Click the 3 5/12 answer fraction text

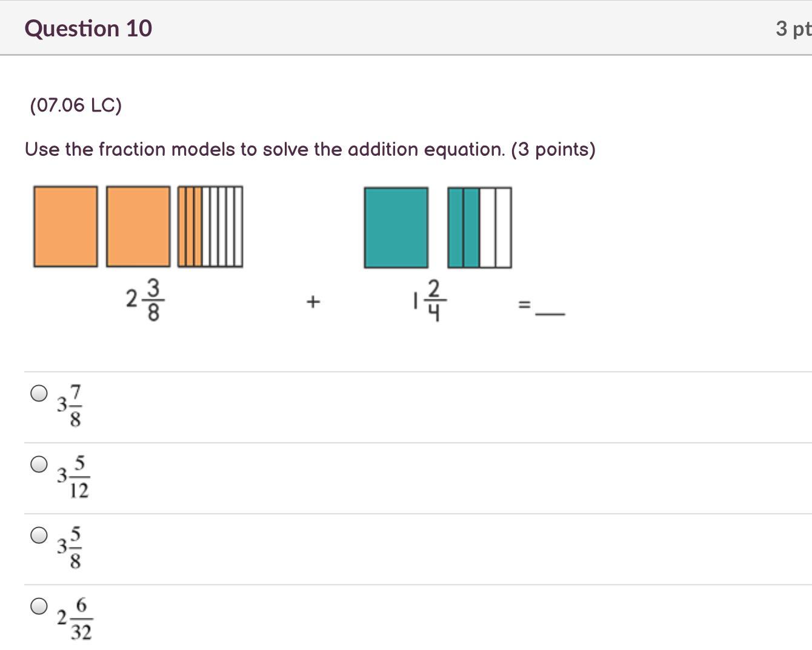(73, 477)
